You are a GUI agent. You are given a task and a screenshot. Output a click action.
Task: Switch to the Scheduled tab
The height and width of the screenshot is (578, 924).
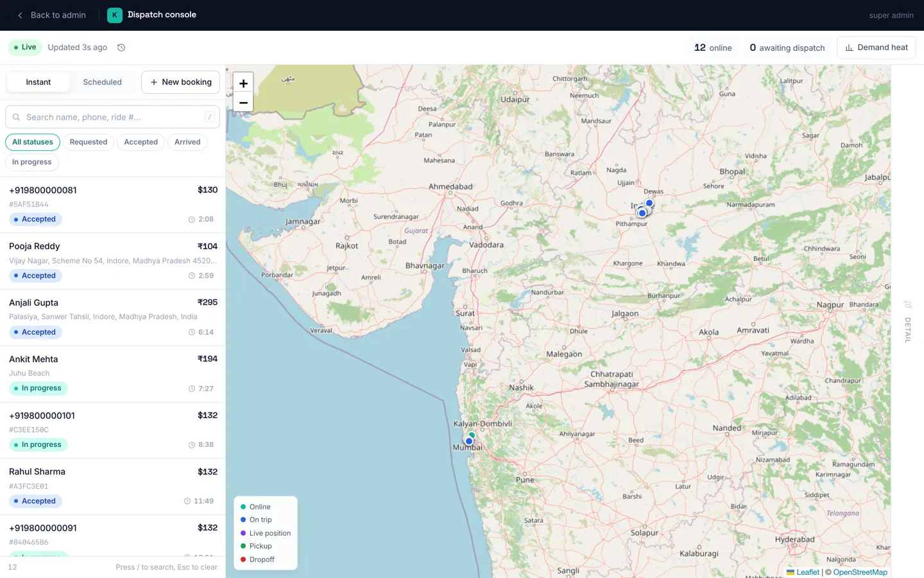pyautogui.click(x=102, y=82)
